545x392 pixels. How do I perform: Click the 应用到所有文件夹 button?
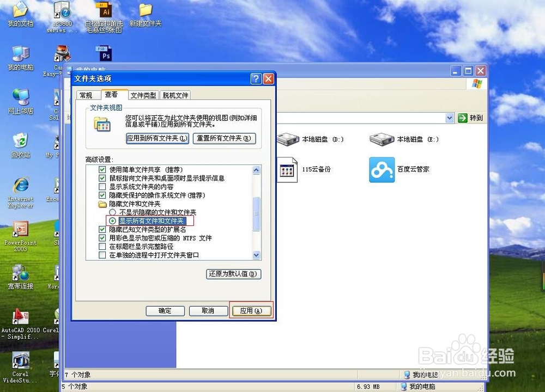pos(157,139)
